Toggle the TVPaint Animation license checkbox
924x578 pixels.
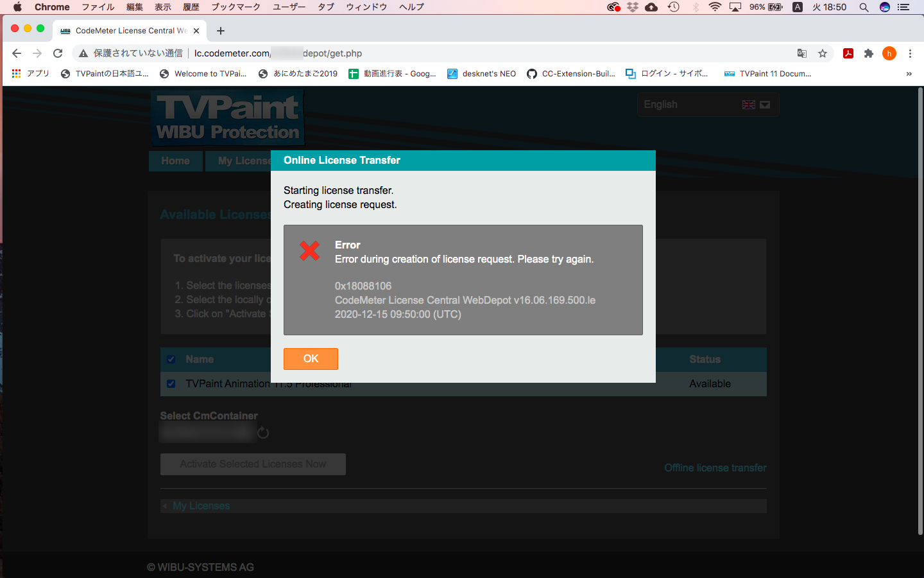[171, 384]
